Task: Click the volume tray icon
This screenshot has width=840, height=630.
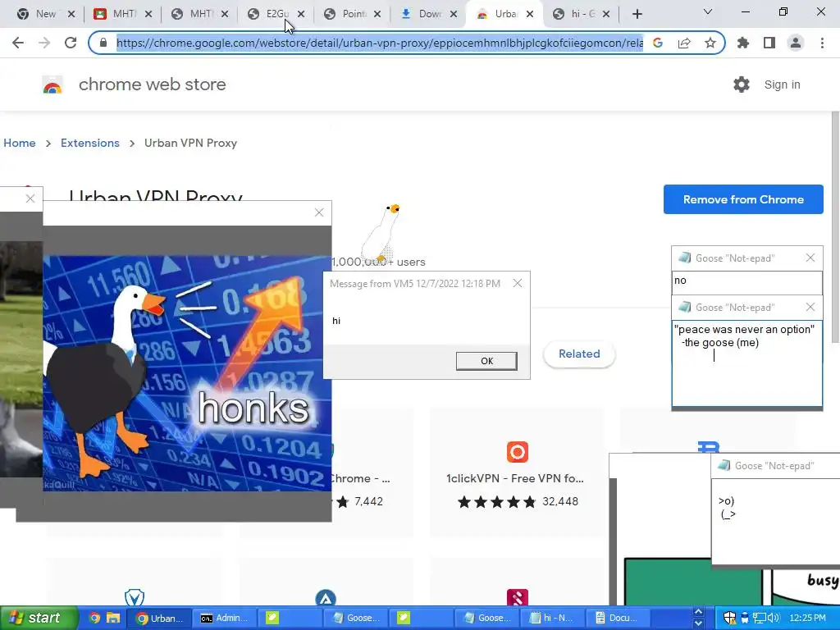Action: click(773, 619)
